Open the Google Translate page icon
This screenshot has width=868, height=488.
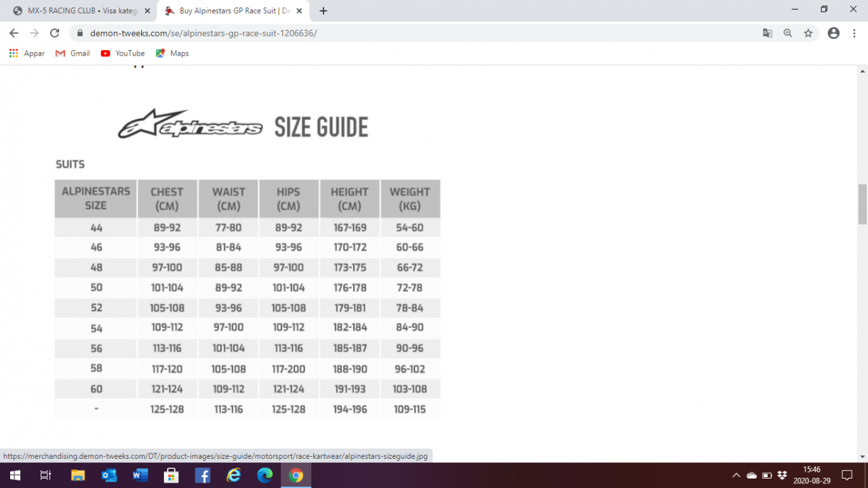[767, 33]
